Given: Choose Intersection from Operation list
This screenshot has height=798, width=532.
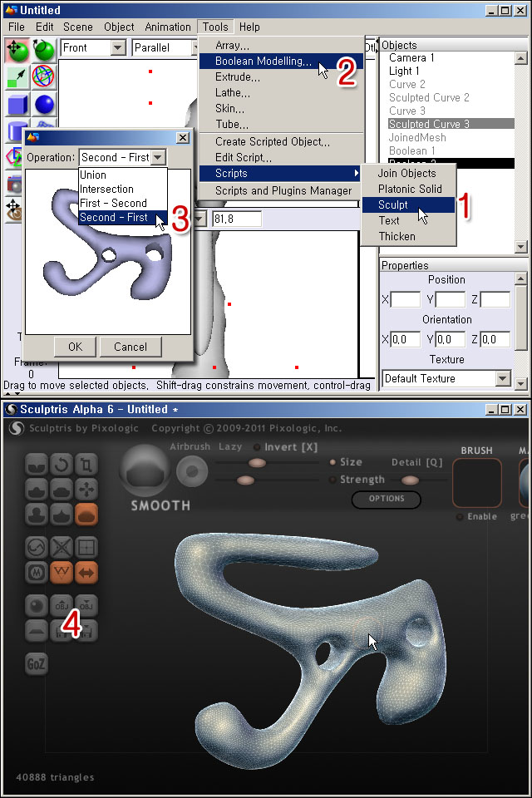Looking at the screenshot, I should pos(123,189).
